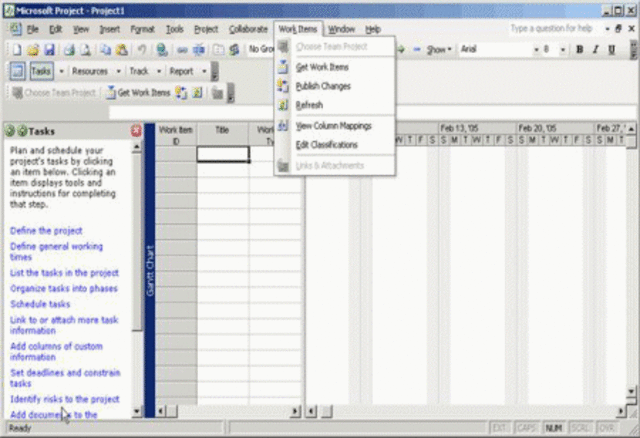The height and width of the screenshot is (438, 640).
Task: Restore the document window within Project
Action: (618, 29)
